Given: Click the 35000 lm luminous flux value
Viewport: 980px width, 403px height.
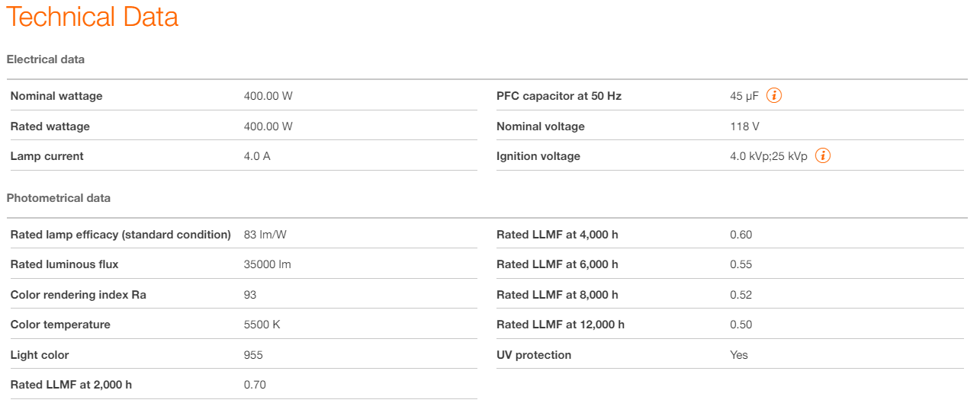Looking at the screenshot, I should point(268,264).
